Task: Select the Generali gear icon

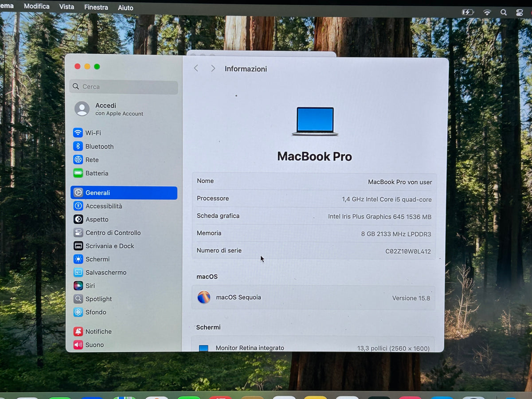Action: coord(78,192)
